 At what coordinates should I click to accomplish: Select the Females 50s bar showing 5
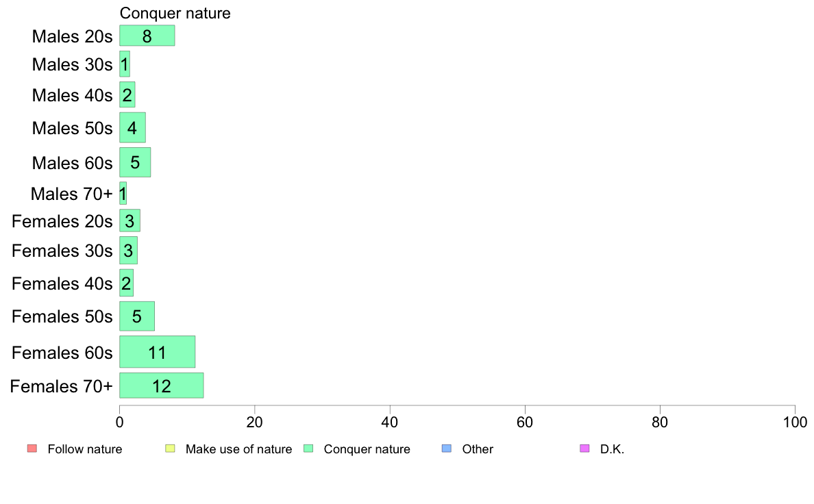coord(137,316)
